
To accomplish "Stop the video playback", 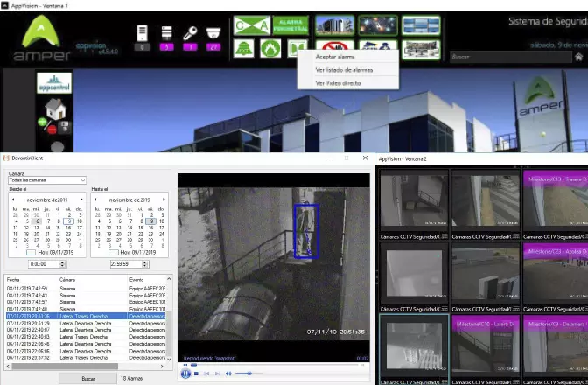I will click(x=196, y=374).
